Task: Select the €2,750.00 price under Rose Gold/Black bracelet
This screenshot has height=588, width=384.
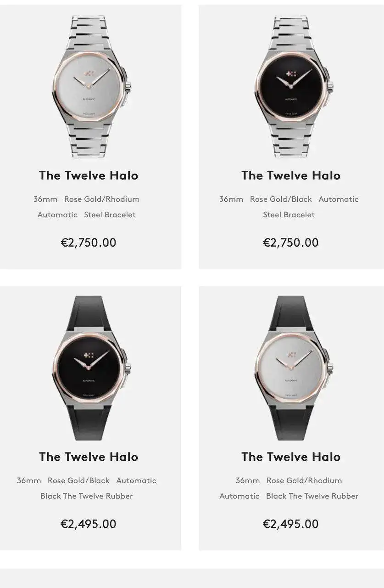Action: 291,243
